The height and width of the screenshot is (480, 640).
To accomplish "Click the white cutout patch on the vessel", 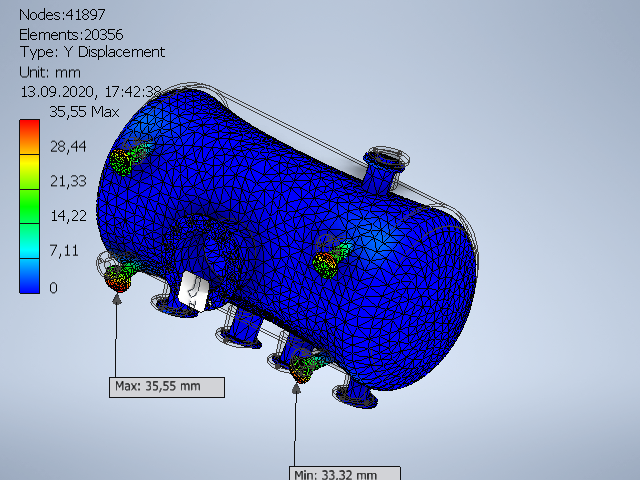I will point(194,292).
